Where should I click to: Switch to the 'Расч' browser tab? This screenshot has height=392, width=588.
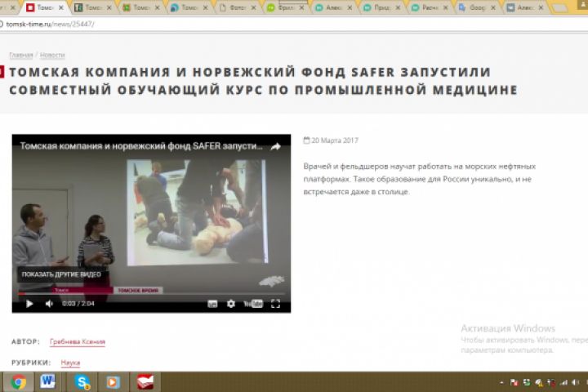coord(430,7)
